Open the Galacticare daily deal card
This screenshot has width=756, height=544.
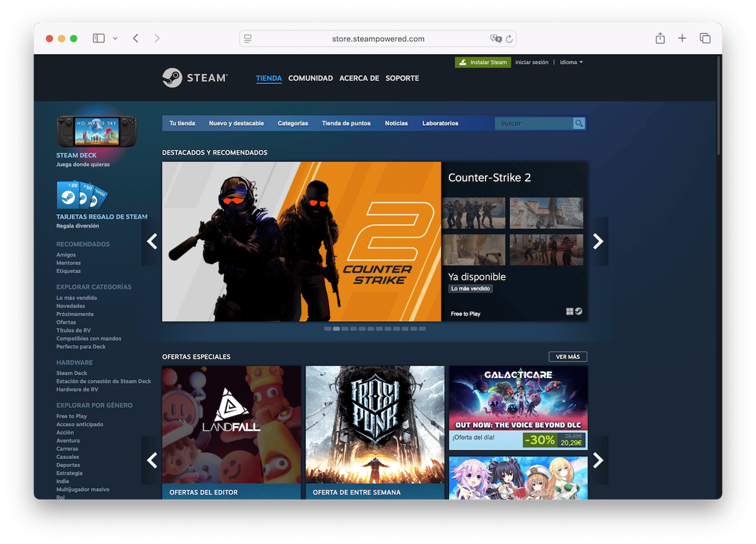click(518, 408)
